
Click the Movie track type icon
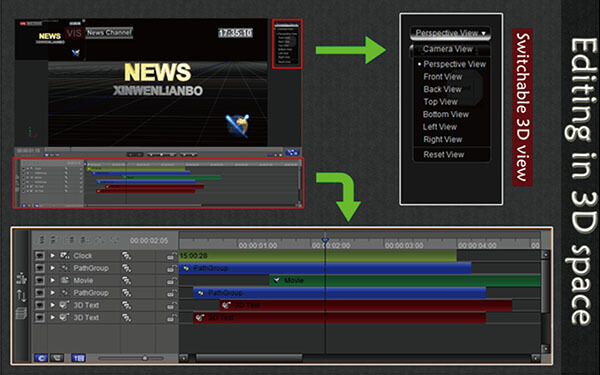[65, 280]
